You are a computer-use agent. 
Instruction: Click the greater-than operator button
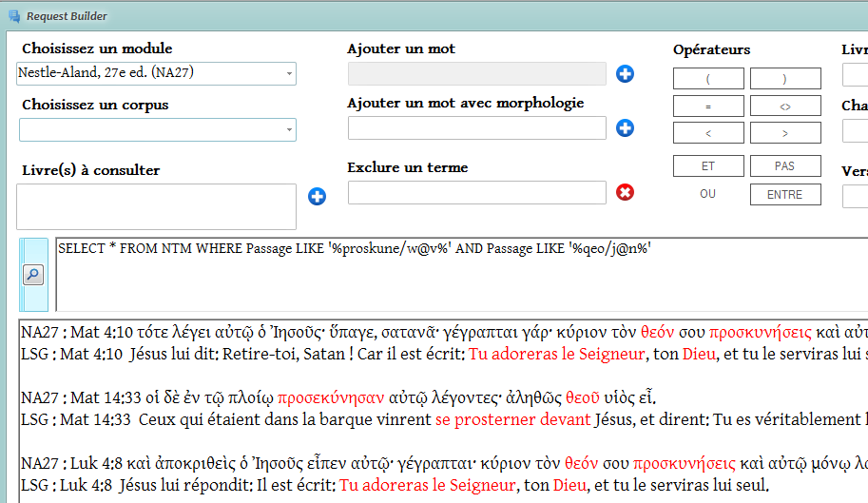pyautogui.click(x=784, y=133)
